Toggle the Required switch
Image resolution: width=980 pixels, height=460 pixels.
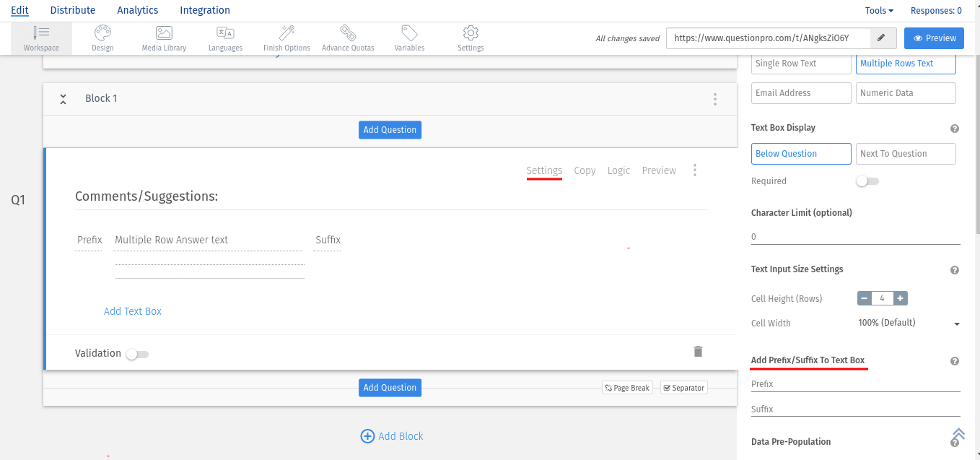click(867, 181)
